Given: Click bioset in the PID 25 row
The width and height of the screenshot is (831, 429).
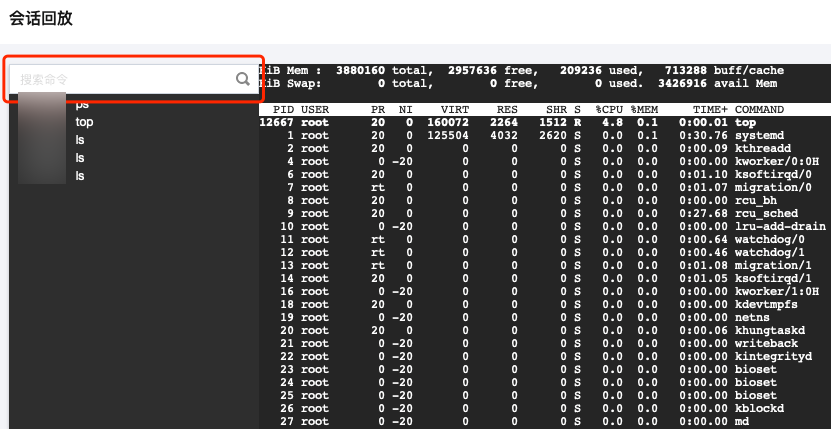Looking at the screenshot, I should 756,396.
